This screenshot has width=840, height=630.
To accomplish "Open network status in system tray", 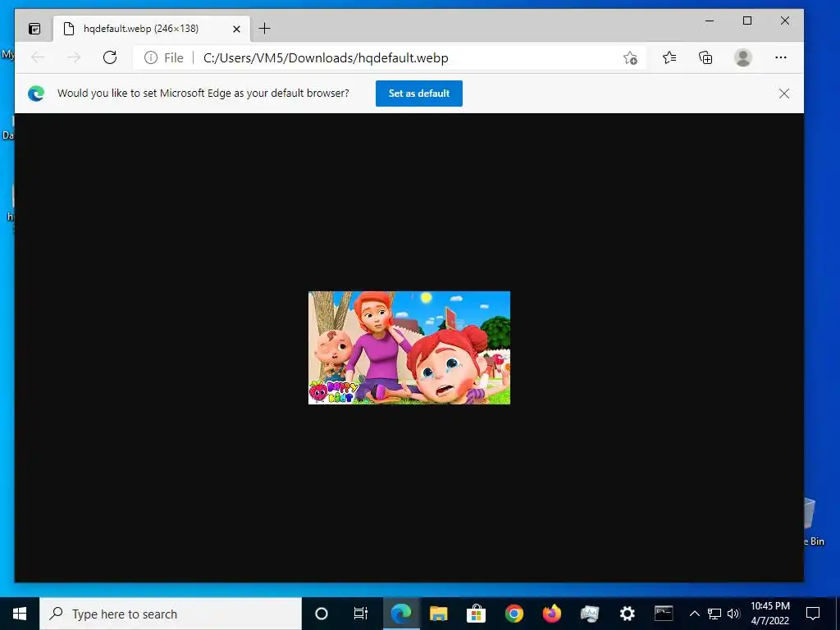I will [714, 614].
